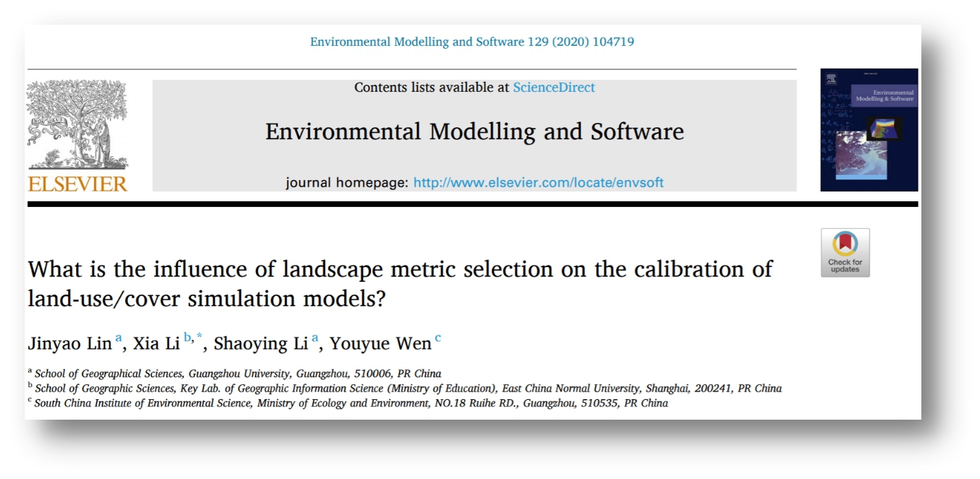Click the East China Normal University affiliation
Viewport: 980px width, 479px height.
point(405,389)
